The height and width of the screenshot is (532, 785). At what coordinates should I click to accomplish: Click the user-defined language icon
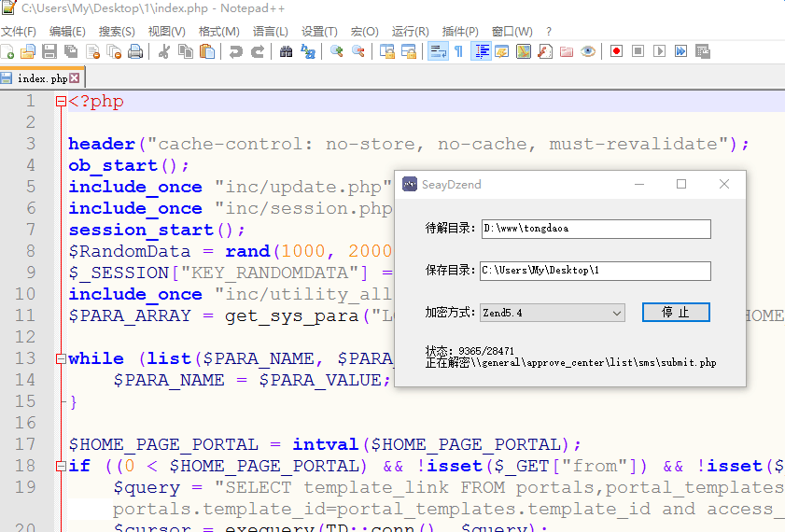501,51
